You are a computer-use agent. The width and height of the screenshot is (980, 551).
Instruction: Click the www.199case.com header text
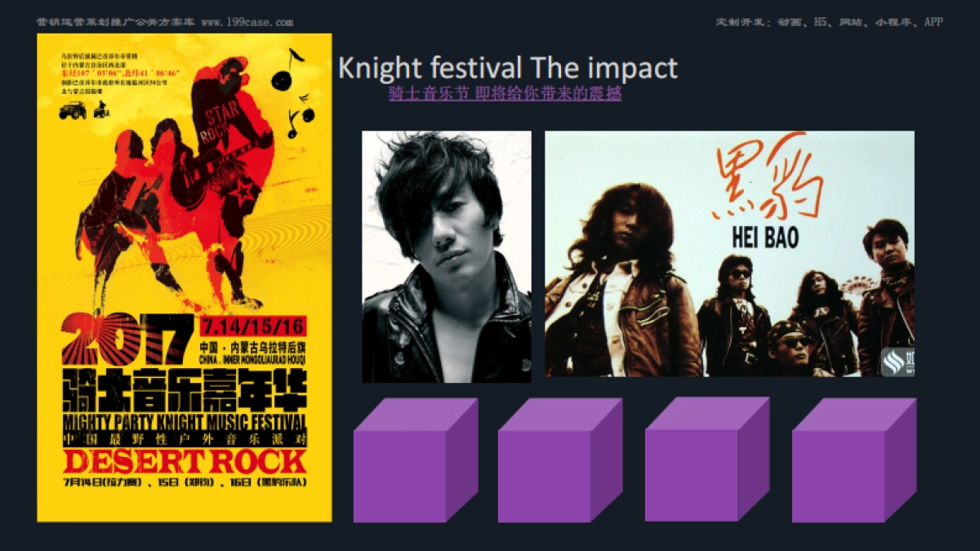point(247,22)
